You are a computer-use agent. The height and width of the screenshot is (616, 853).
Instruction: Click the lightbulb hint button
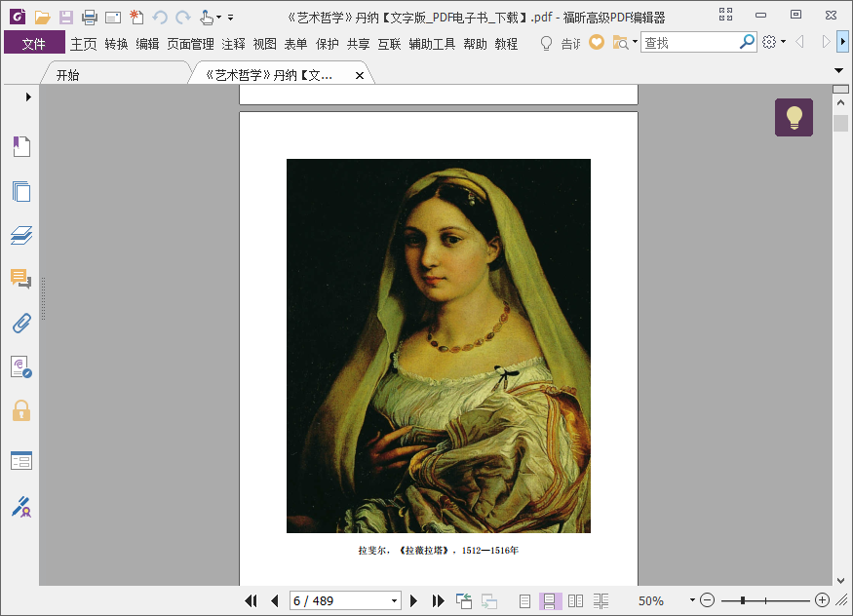794,117
